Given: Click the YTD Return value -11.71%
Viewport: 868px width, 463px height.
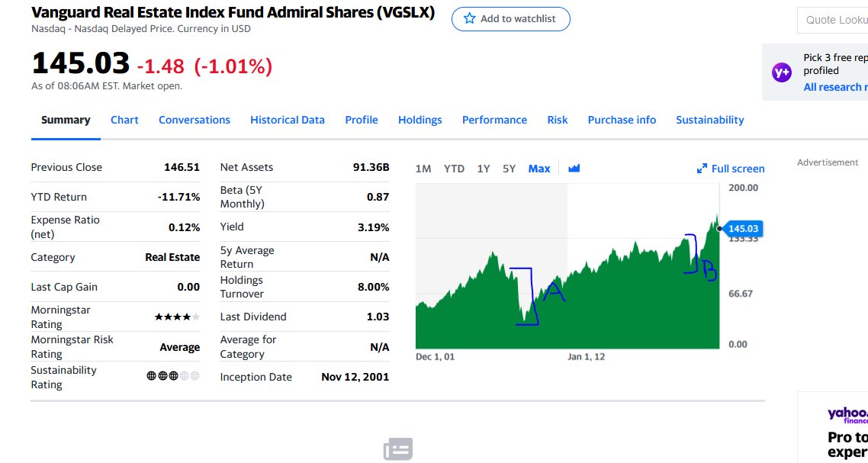Looking at the screenshot, I should click(x=178, y=197).
